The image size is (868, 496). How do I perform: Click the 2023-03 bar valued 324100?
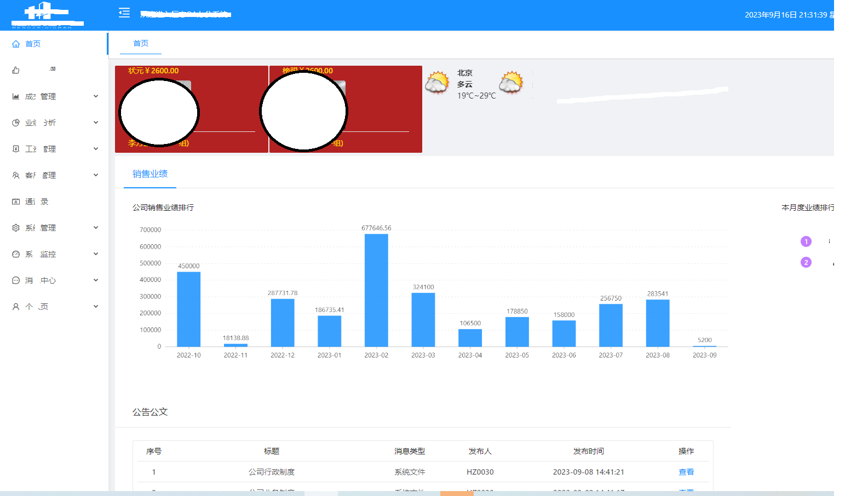point(423,320)
